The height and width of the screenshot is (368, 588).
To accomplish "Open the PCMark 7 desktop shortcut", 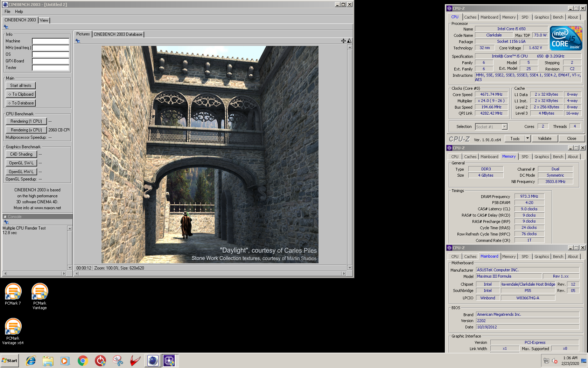I will [x=13, y=294].
